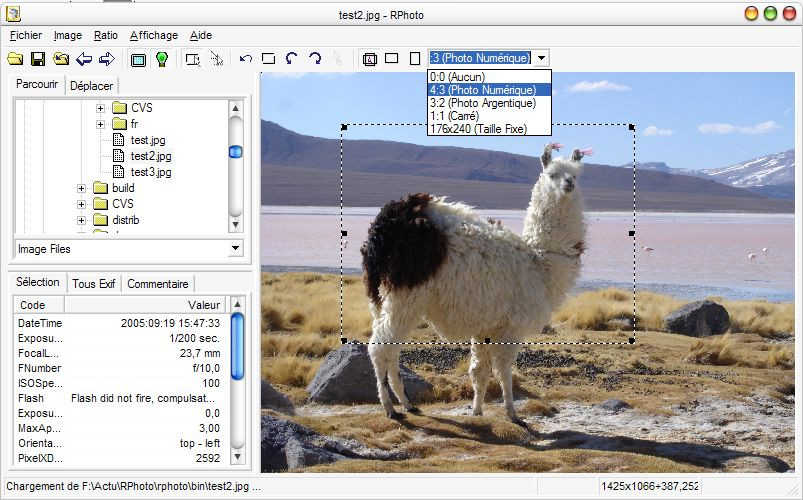Expand the lower CVS folder above distrib
This screenshot has height=500, width=803.
point(81,204)
